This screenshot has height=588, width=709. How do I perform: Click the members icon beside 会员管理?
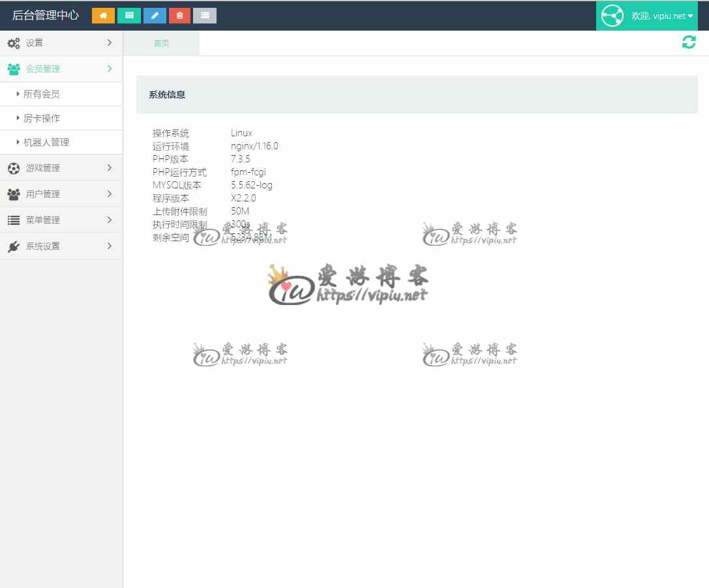(14, 69)
